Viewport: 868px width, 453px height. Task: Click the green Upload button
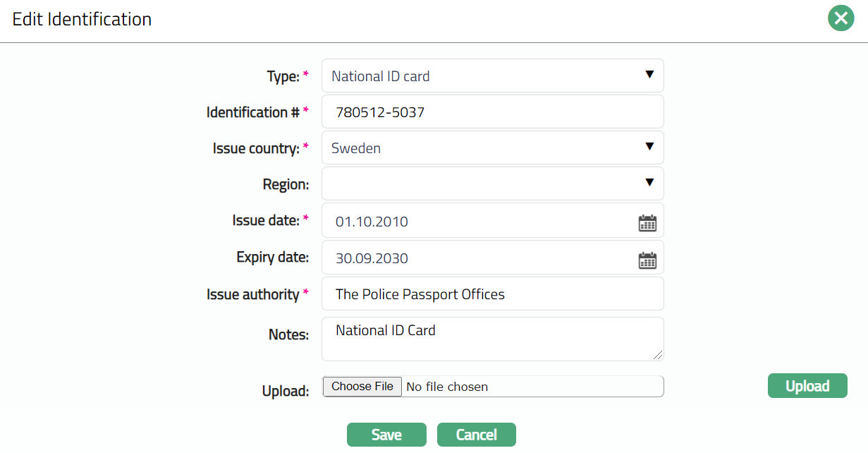point(807,386)
